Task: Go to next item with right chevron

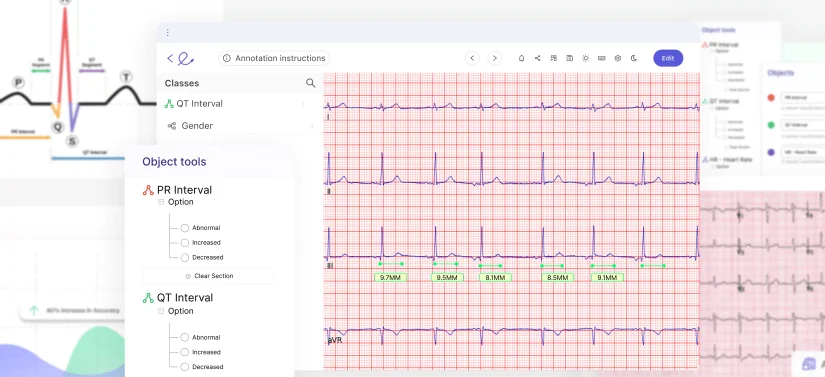Action: (x=494, y=58)
